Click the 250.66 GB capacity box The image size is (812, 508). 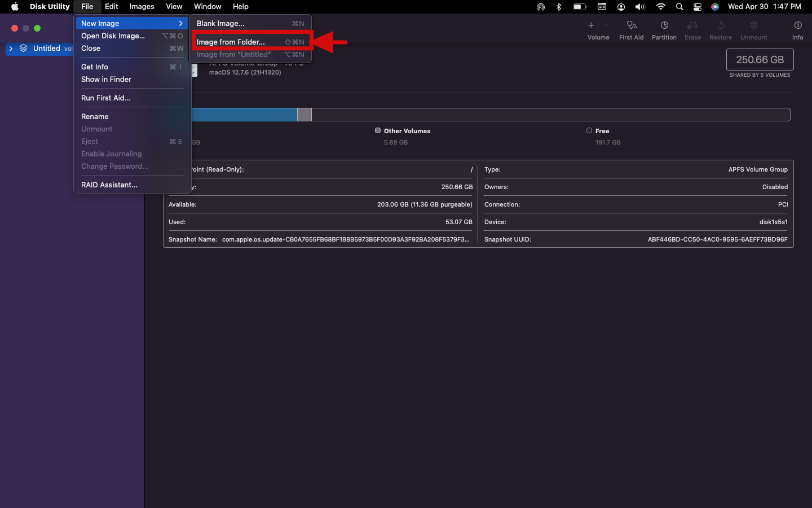(760, 60)
